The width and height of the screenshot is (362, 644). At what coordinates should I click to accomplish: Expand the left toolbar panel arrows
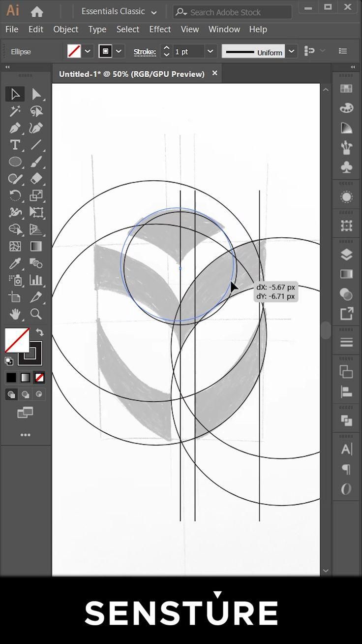(x=7, y=67)
